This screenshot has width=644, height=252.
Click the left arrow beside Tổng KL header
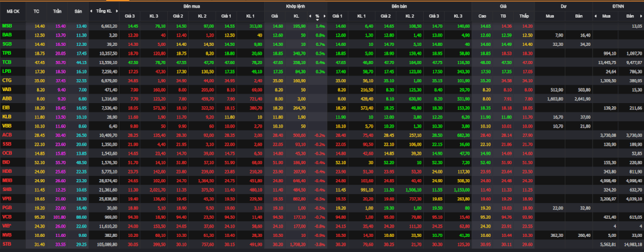[x=91, y=11]
